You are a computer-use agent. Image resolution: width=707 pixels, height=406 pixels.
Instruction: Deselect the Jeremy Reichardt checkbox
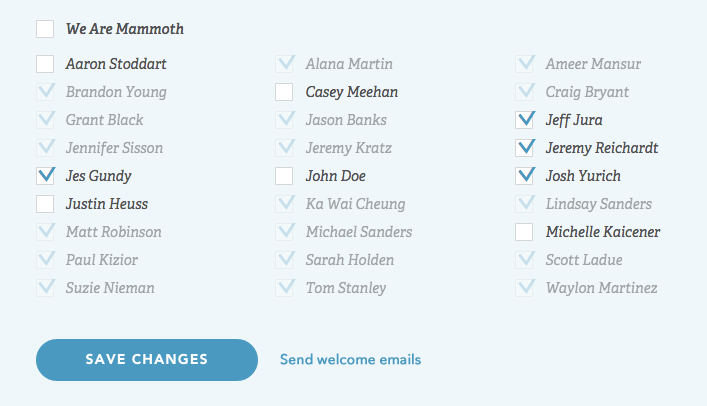[x=525, y=148]
